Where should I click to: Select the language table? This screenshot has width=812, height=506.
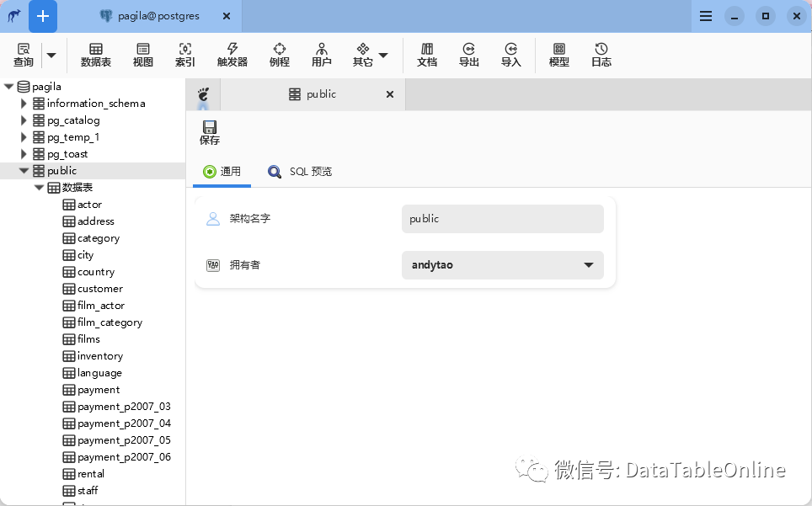(x=99, y=373)
